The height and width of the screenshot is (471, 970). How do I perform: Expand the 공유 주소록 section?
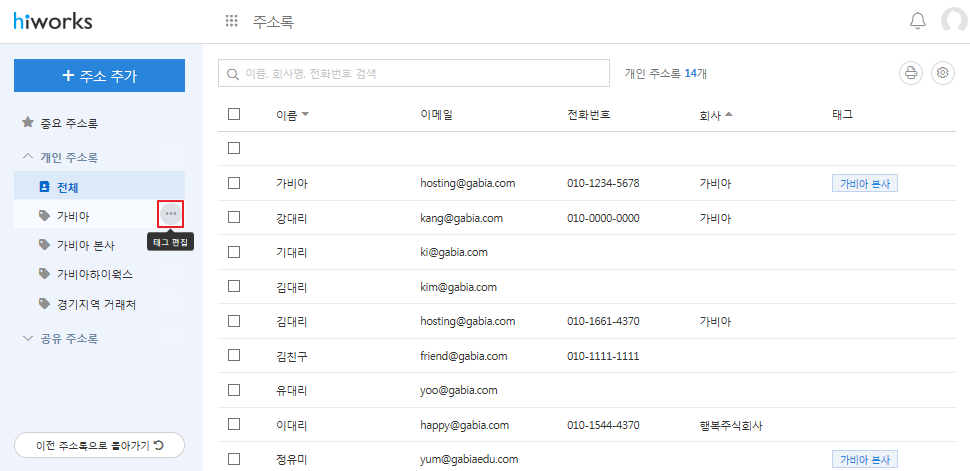(28, 338)
